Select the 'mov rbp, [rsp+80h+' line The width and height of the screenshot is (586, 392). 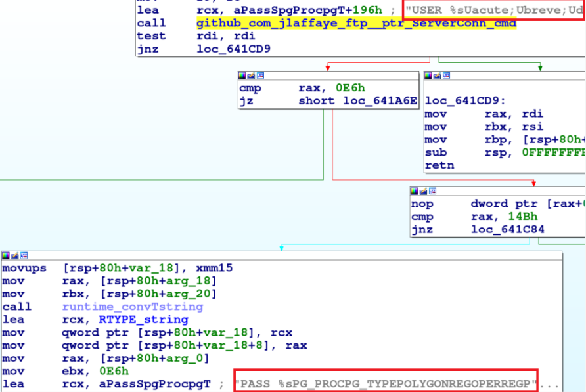coord(505,140)
